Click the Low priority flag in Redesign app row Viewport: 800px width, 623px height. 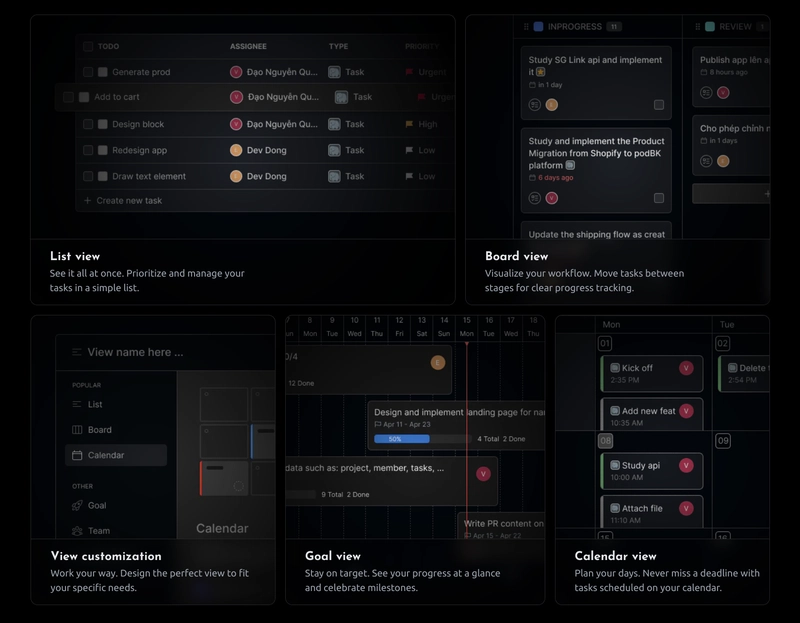click(x=409, y=150)
